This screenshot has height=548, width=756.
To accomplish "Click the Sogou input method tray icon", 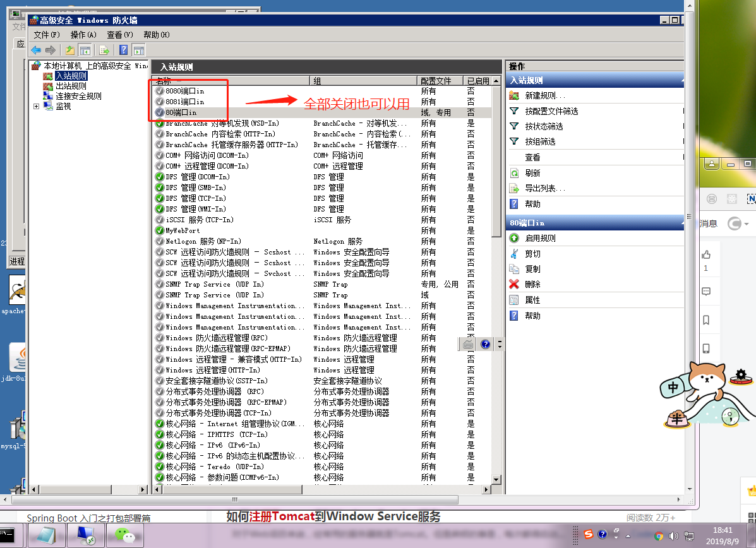I will point(589,535).
